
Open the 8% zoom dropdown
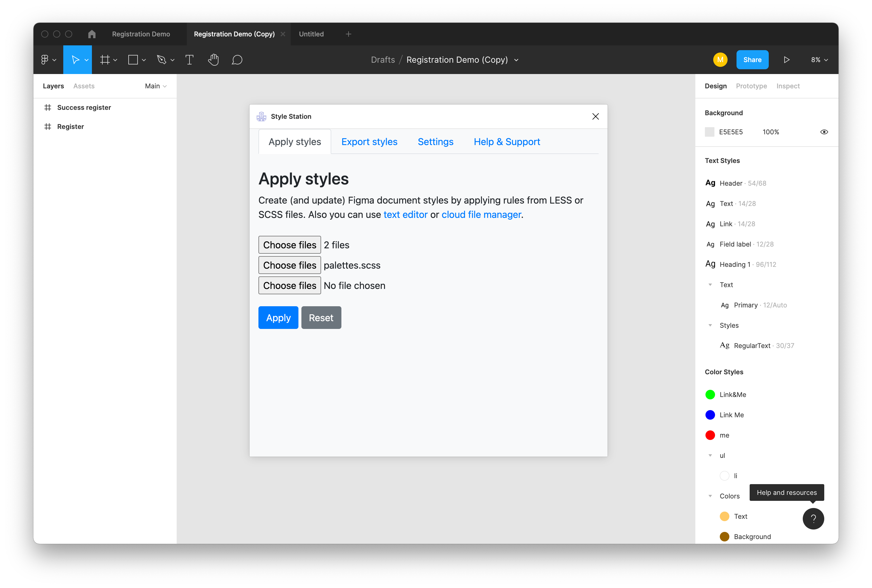[819, 60]
